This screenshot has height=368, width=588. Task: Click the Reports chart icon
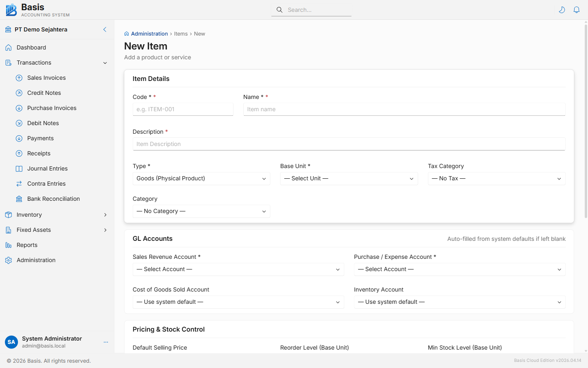(9, 245)
